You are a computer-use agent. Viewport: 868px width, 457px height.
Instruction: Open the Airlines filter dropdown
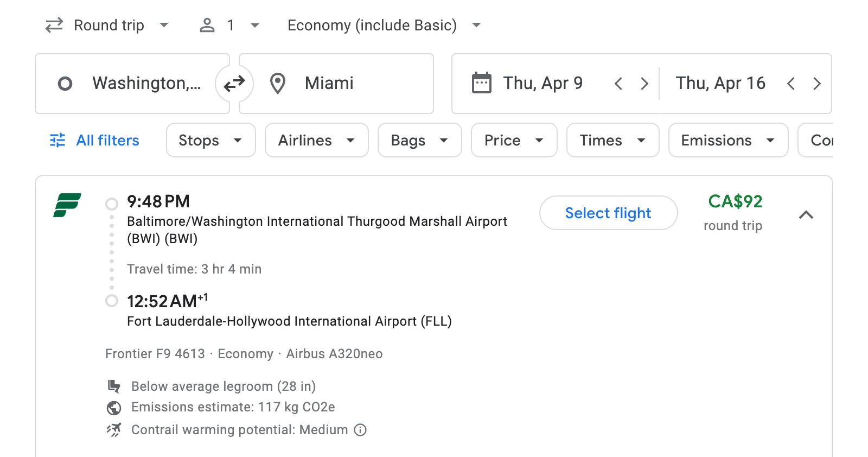click(x=316, y=140)
